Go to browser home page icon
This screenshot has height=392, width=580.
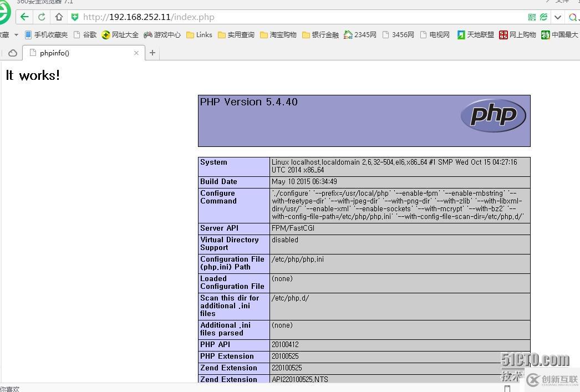click(59, 17)
